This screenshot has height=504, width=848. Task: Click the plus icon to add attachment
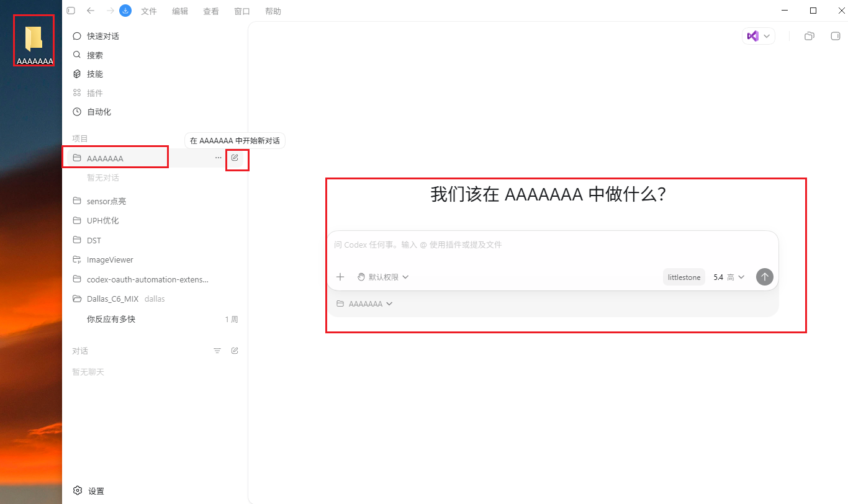point(340,277)
